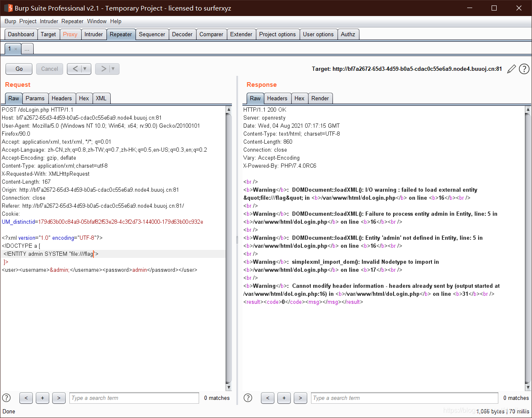The height and width of the screenshot is (418, 532).
Task: Focus the response search term field
Action: tap(404, 398)
